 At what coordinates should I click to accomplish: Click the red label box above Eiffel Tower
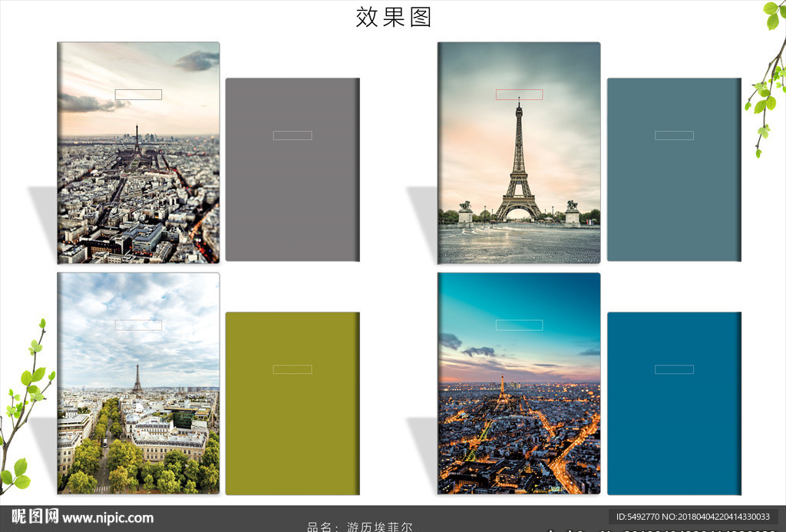(x=520, y=94)
